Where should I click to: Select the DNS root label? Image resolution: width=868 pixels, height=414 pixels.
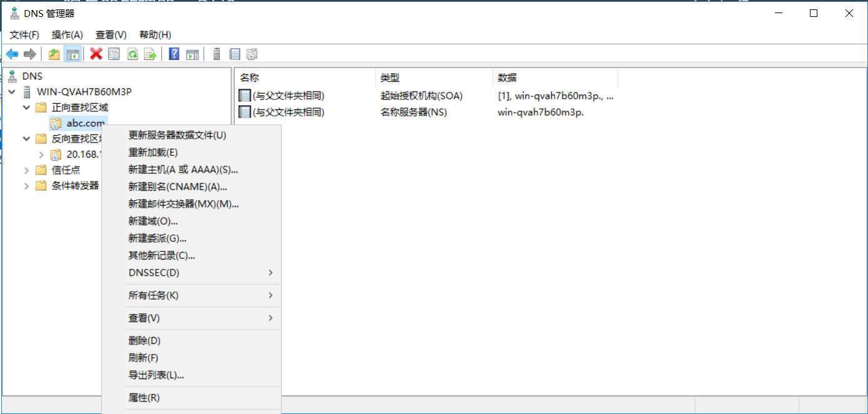click(32, 76)
